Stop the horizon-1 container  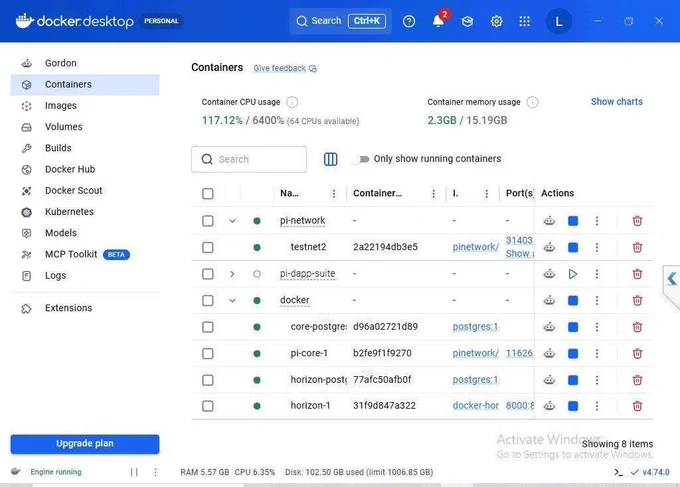[573, 406]
